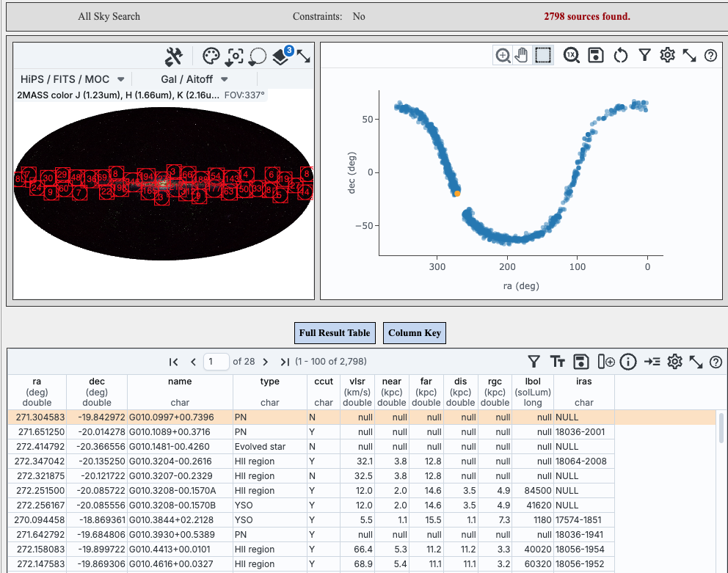Open the text view options (Tt) for the table
Image resolution: width=728 pixels, height=573 pixels.
tap(558, 361)
